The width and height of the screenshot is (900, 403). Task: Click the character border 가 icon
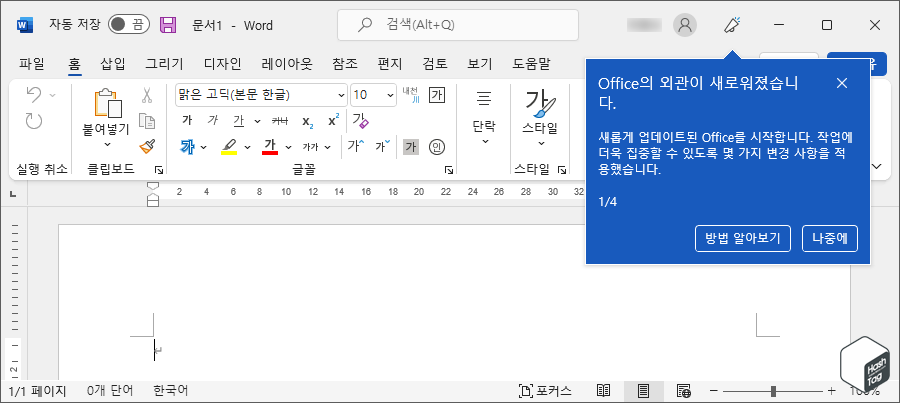437,95
